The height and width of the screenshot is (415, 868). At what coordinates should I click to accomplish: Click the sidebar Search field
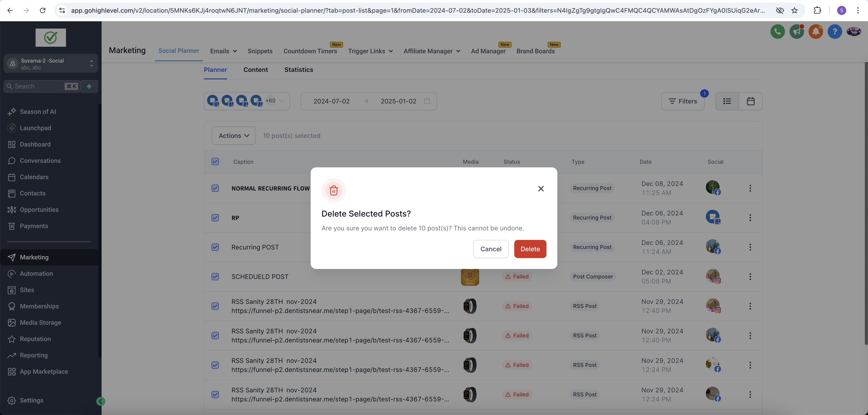[x=42, y=86]
